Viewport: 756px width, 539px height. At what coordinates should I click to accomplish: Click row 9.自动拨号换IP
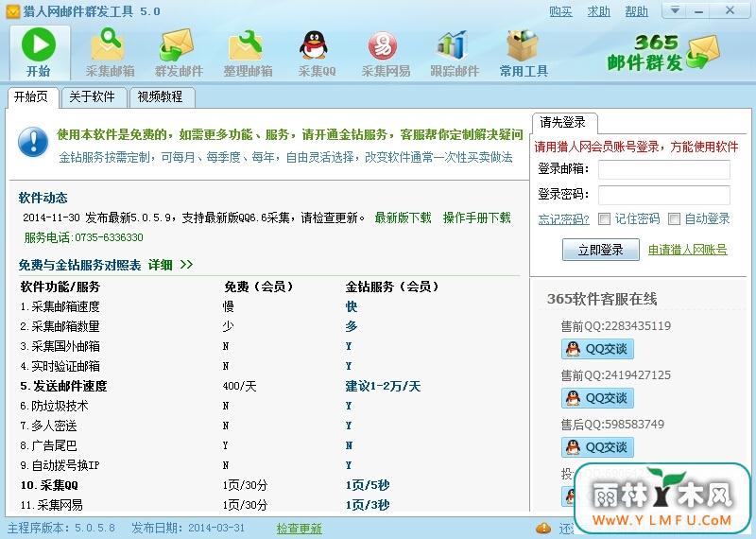point(60,465)
